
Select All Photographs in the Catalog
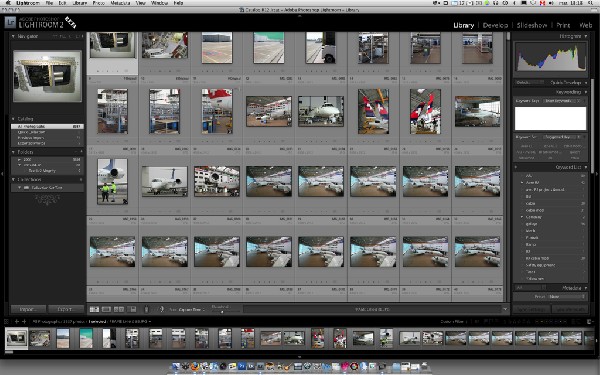pyautogui.click(x=47, y=126)
